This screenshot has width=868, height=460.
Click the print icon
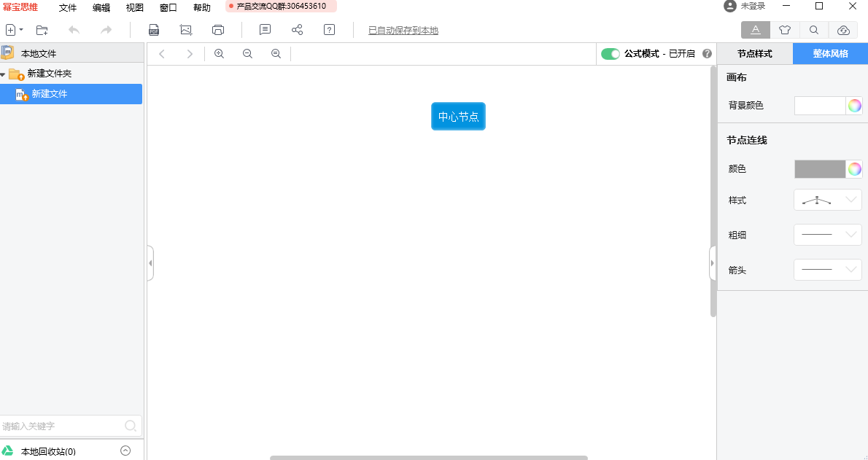(x=218, y=30)
